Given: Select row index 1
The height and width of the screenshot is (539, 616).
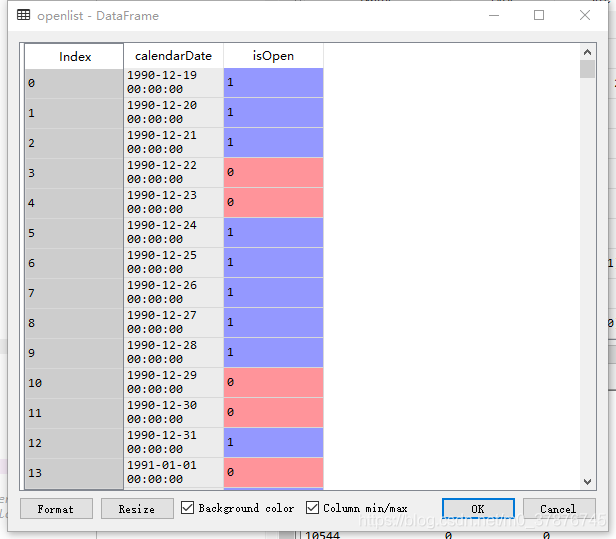Looking at the screenshot, I should click(x=74, y=113).
